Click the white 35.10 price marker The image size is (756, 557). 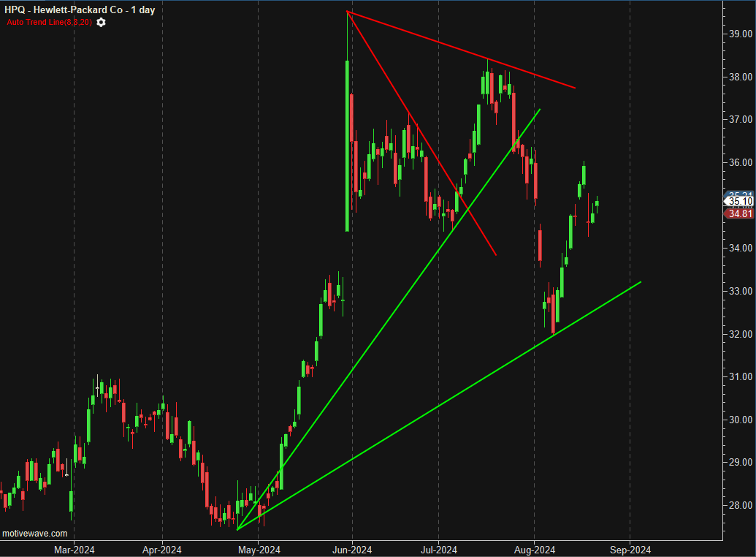tap(739, 201)
